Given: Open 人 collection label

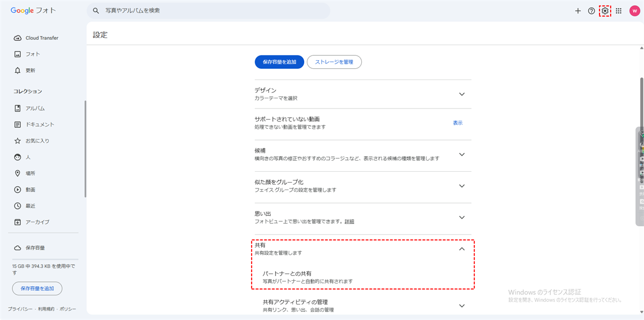Looking at the screenshot, I should (x=28, y=157).
